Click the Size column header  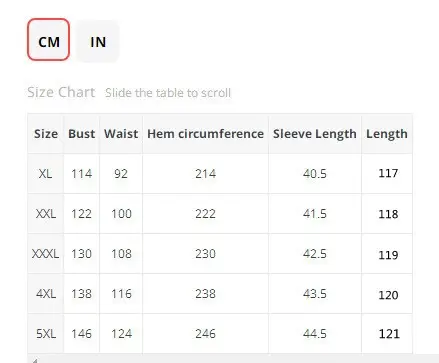click(x=46, y=134)
